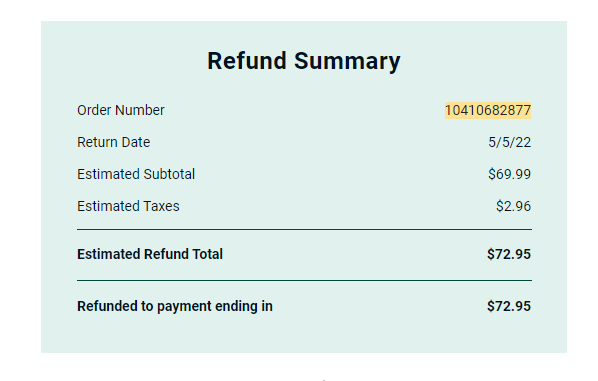The width and height of the screenshot is (598, 381).
Task: Select the highlighted order number 10410682877
Action: (x=488, y=111)
